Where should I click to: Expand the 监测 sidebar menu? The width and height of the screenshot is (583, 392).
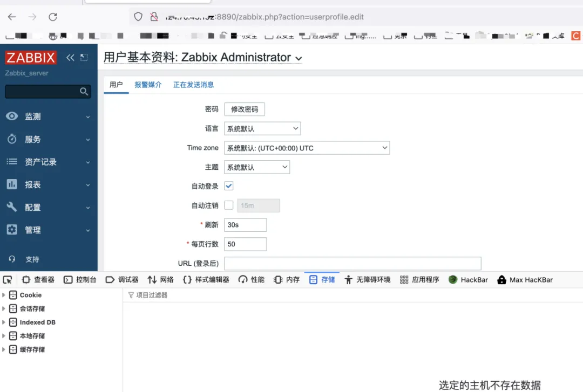click(x=32, y=116)
